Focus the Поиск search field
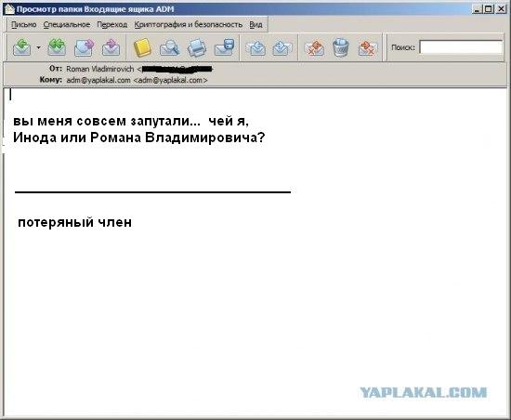511x420 pixels. click(x=461, y=47)
